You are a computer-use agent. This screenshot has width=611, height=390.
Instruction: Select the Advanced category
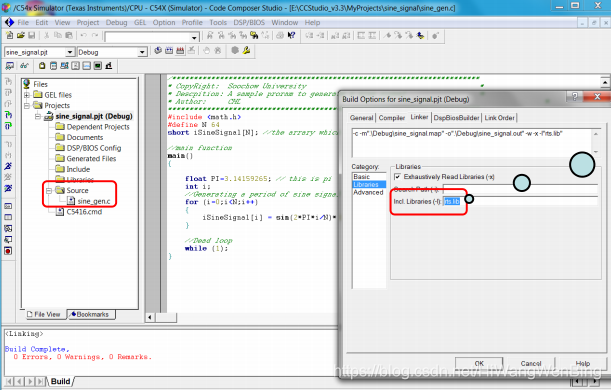click(x=368, y=192)
